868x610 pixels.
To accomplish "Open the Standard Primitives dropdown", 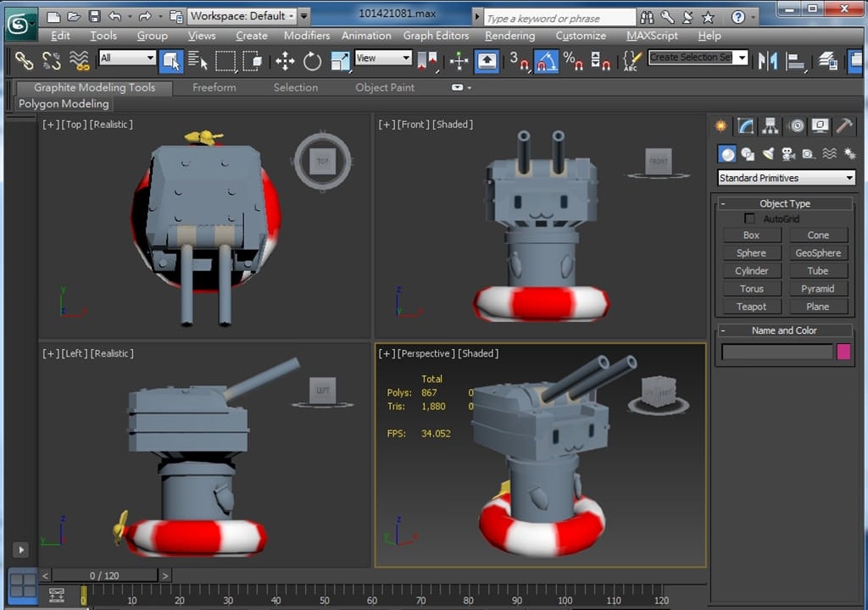I will [x=786, y=178].
